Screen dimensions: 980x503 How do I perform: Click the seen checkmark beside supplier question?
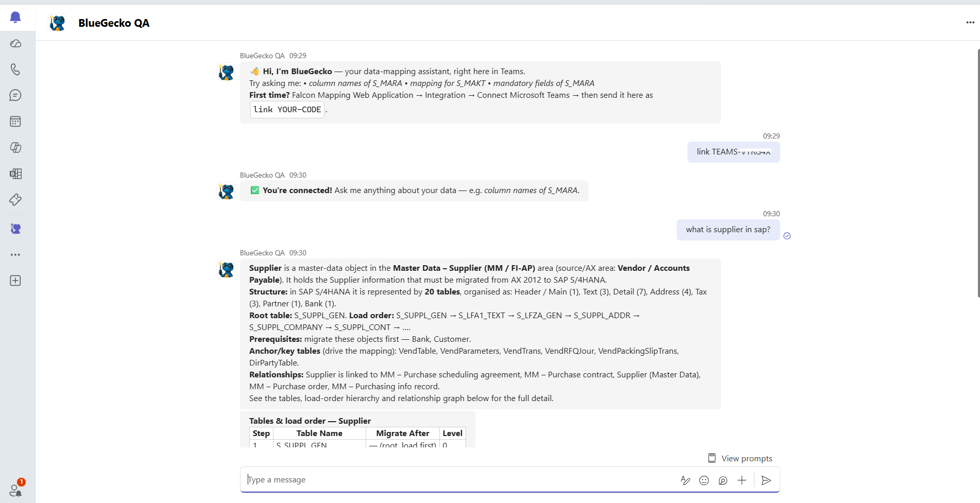tap(787, 236)
